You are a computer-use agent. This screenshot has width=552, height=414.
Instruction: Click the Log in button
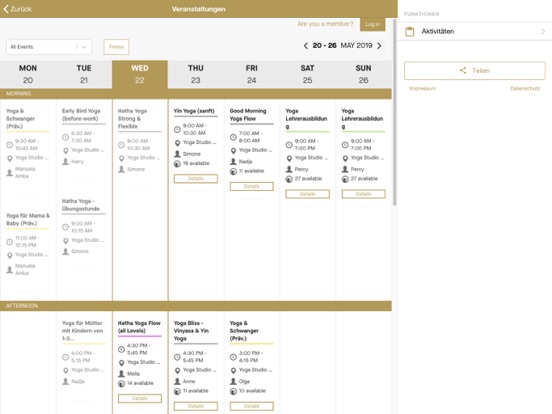(372, 24)
